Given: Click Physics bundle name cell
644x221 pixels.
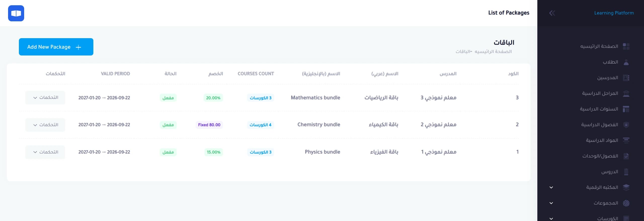Looking at the screenshot, I should point(323,152).
